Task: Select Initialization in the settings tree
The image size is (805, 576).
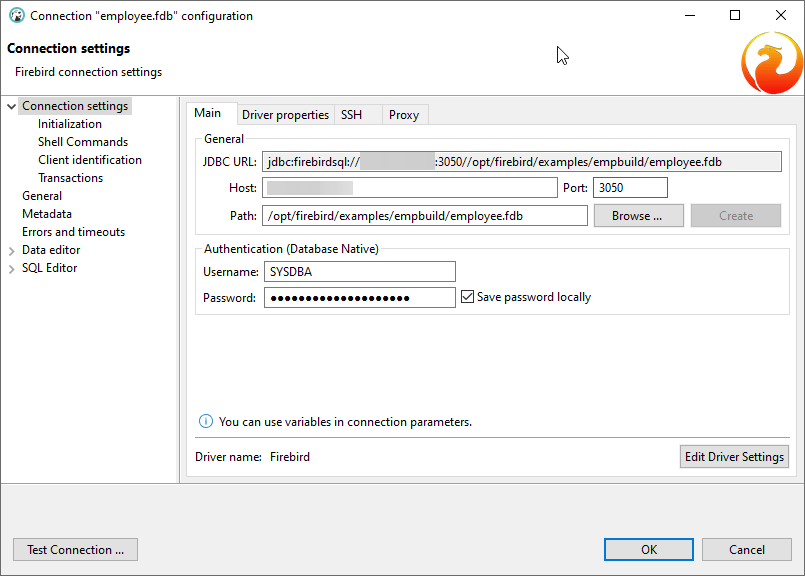Action: click(x=70, y=124)
